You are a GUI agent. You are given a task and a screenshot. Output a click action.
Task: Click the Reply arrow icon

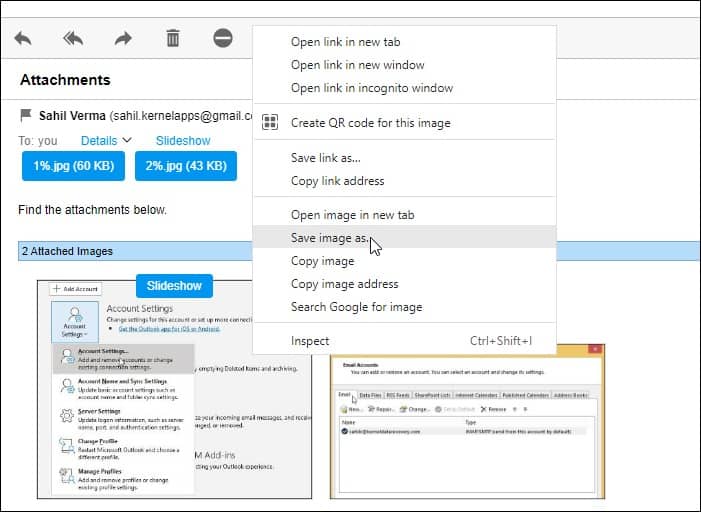point(23,38)
